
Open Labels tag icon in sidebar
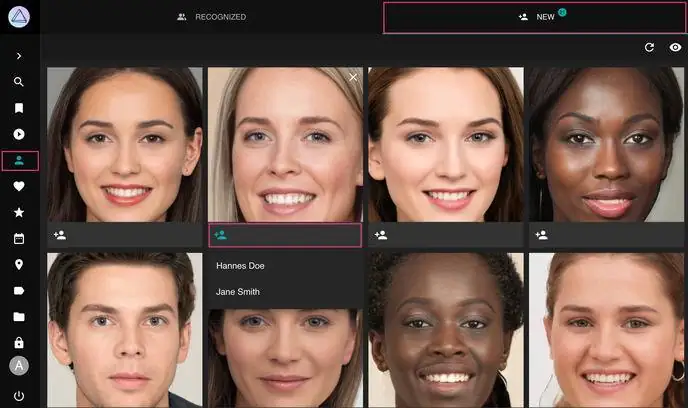click(19, 291)
